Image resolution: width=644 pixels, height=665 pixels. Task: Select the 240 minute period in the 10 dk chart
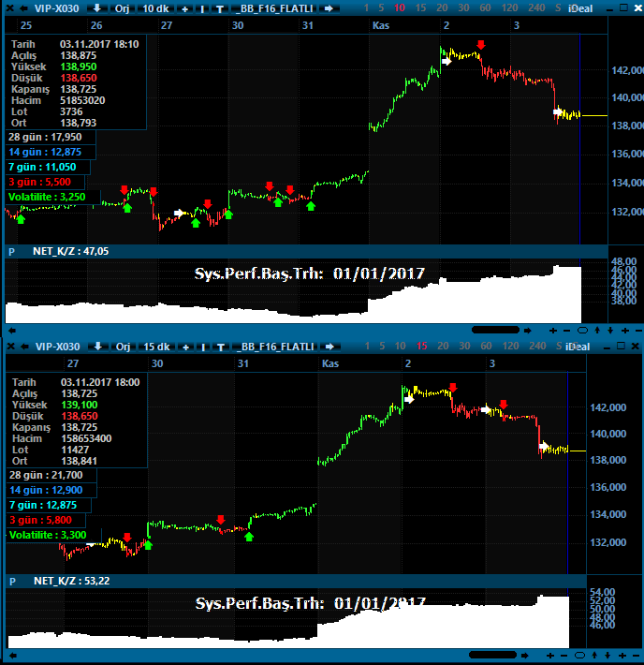[x=536, y=8]
